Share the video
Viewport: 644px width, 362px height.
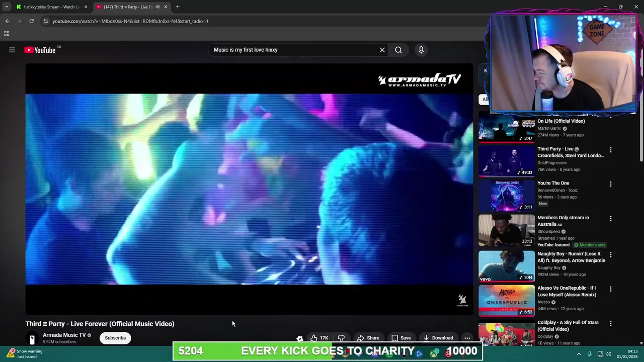tap(368, 338)
